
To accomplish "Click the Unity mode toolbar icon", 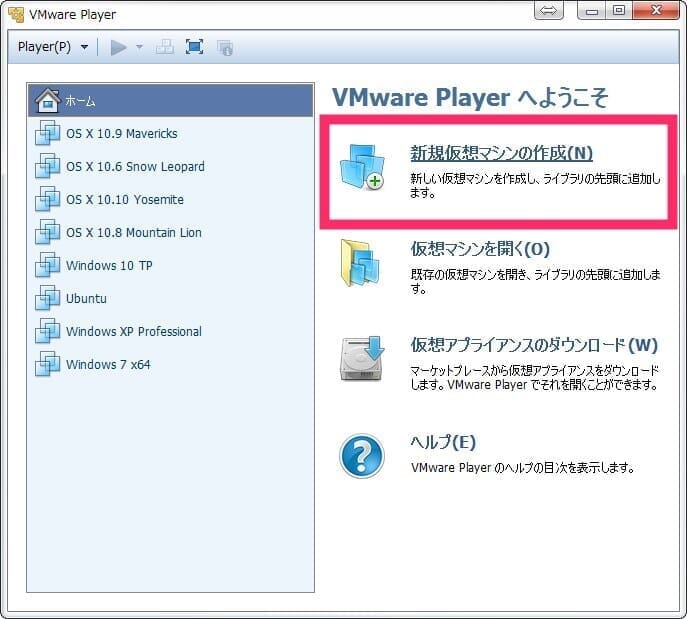I will click(x=225, y=47).
